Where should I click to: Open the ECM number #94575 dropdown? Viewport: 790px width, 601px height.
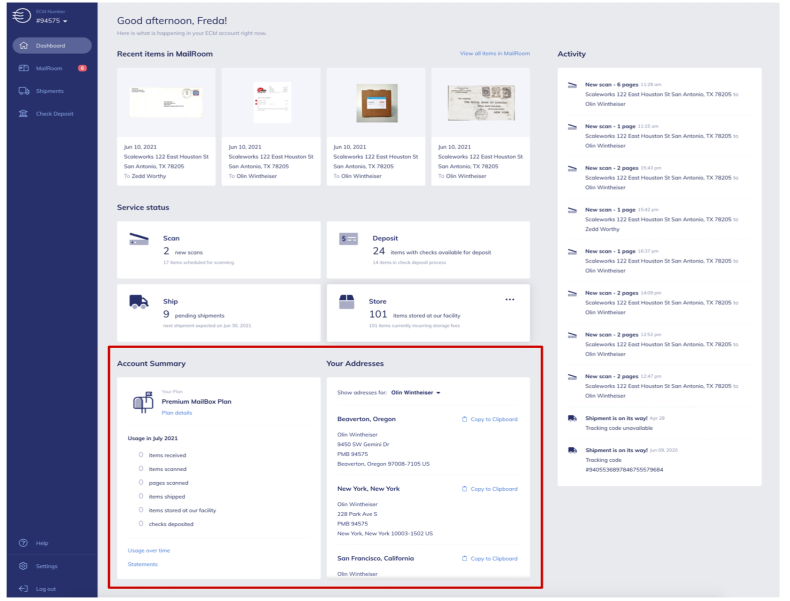pyautogui.click(x=51, y=21)
